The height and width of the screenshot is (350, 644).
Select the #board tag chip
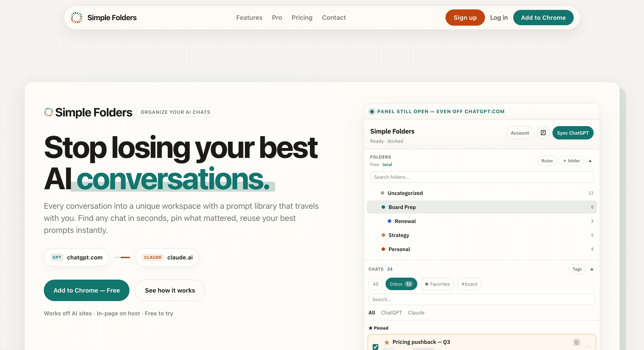point(469,284)
